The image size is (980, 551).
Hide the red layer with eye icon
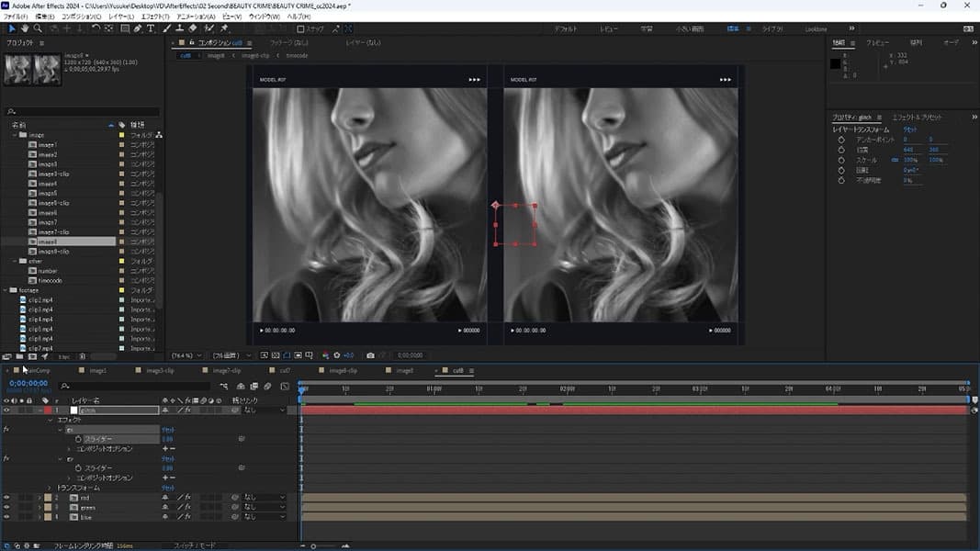[6, 497]
